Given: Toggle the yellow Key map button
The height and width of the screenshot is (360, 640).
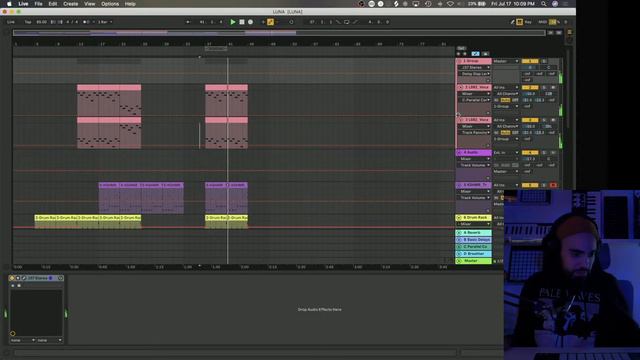Looking at the screenshot, I should click(520, 22).
